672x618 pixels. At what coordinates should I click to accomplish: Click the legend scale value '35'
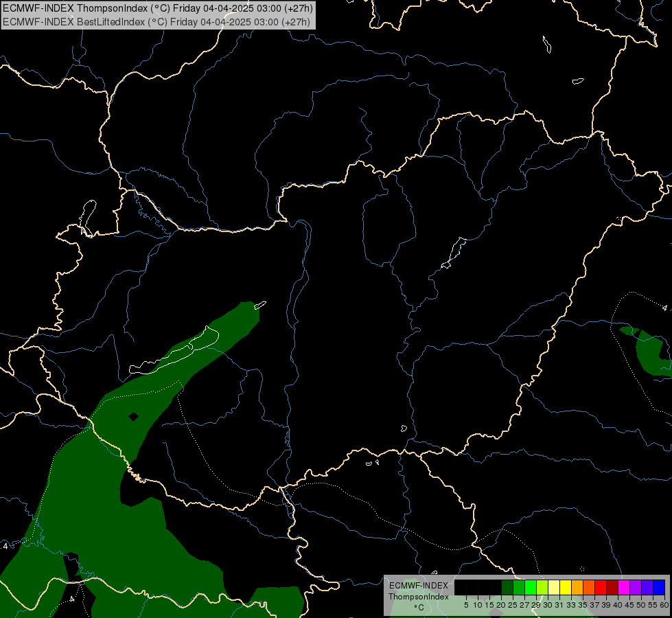pyautogui.click(x=583, y=605)
